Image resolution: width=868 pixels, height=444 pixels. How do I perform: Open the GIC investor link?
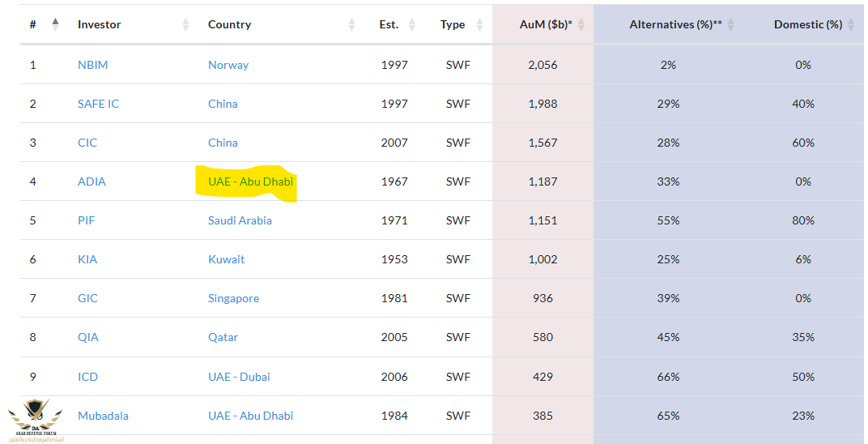pyautogui.click(x=87, y=298)
